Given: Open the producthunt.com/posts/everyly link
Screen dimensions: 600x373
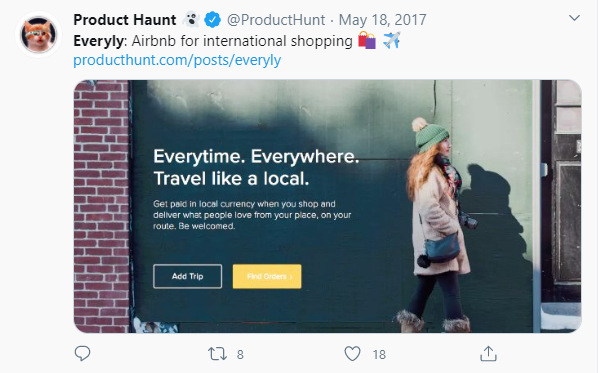Looking at the screenshot, I should click(177, 60).
